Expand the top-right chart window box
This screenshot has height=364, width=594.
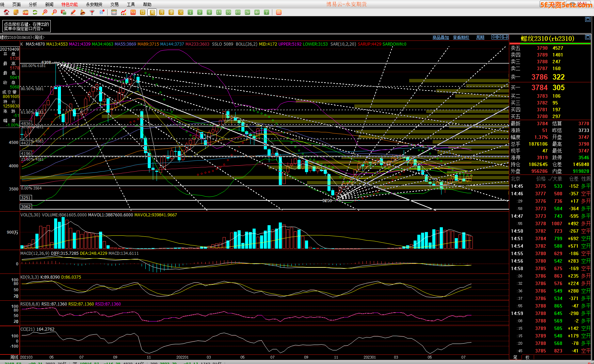tap(588, 19)
